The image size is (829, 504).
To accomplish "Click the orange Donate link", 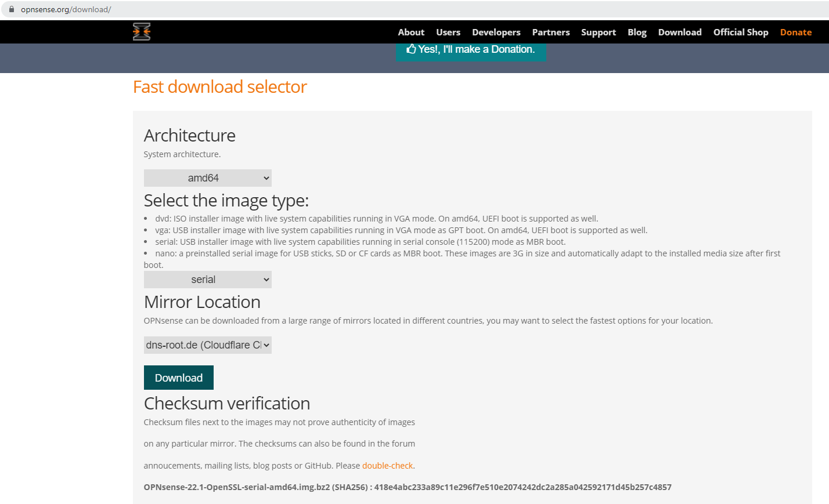I will [796, 32].
